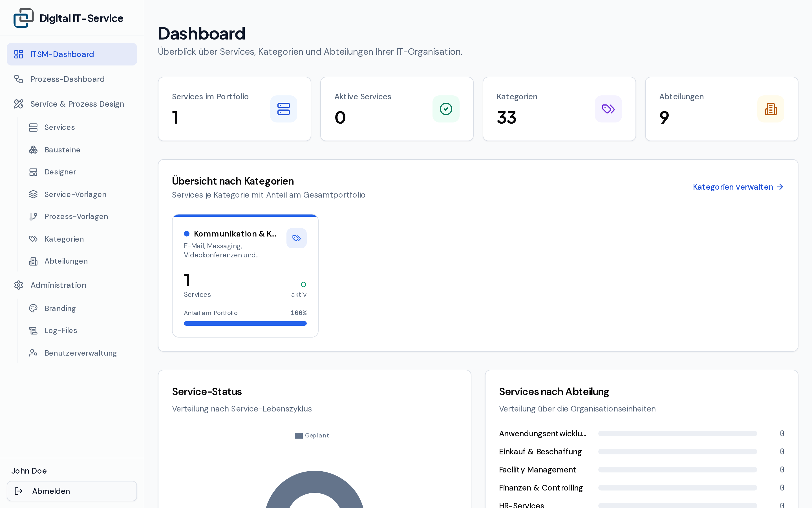Collapse the Administration section
The height and width of the screenshot is (508, 812).
pos(72,285)
